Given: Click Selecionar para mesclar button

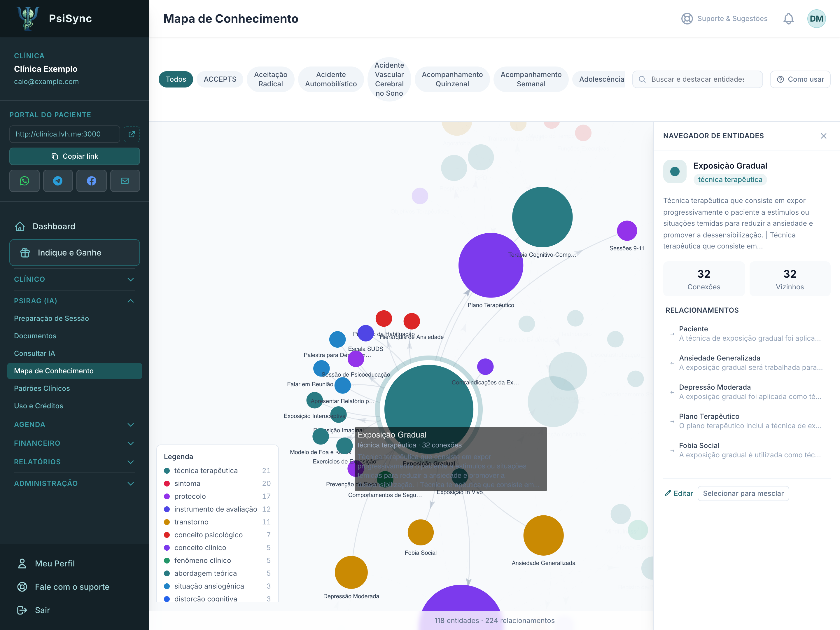Looking at the screenshot, I should (x=743, y=493).
